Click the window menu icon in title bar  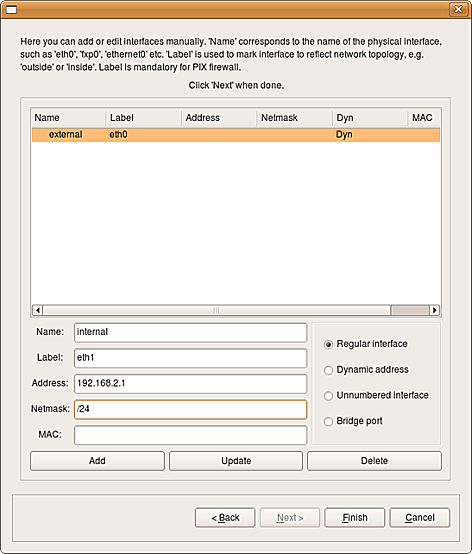[11, 9]
